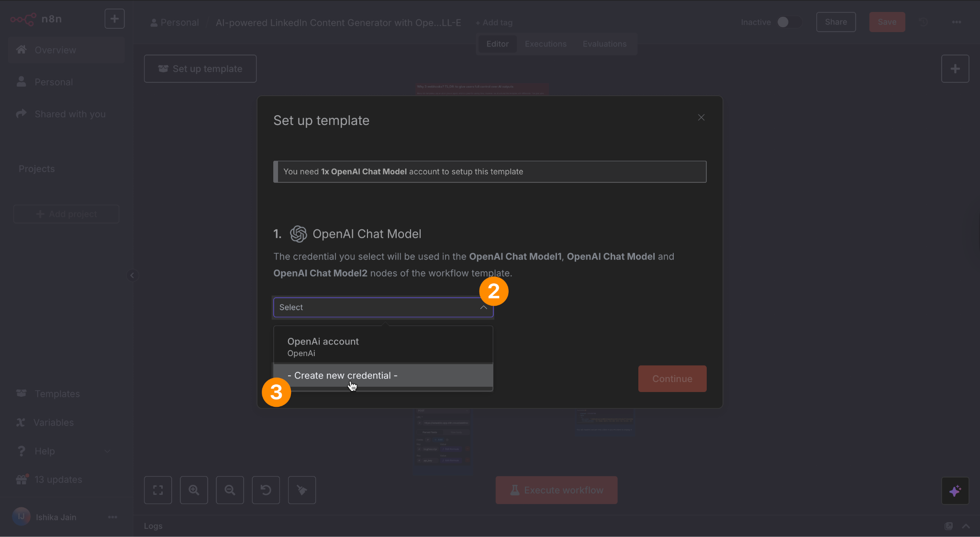Screen dimensions: 980x537
Task: Open Variables in sidebar
Action: [x=67, y=422]
